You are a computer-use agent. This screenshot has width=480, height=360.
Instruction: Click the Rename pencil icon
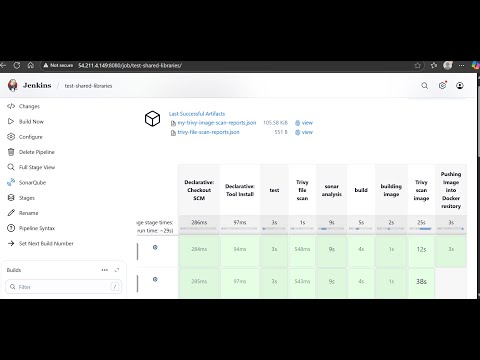coord(11,213)
